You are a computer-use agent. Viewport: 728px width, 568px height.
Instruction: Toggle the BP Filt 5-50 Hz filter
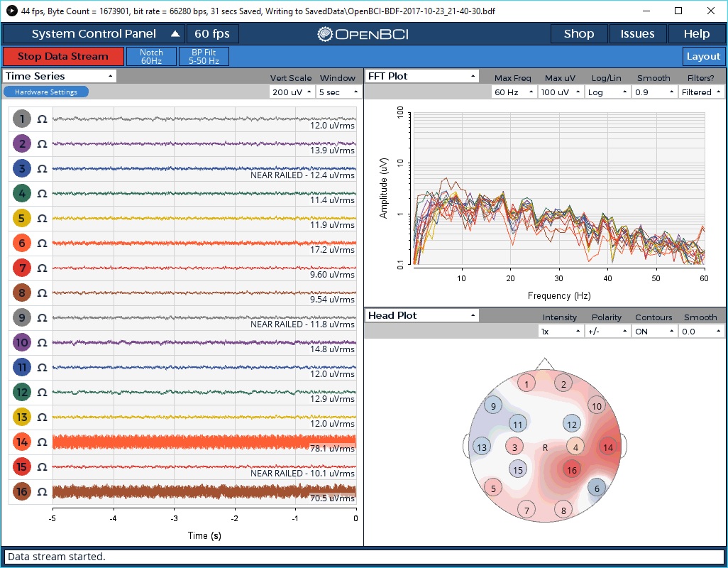[204, 55]
